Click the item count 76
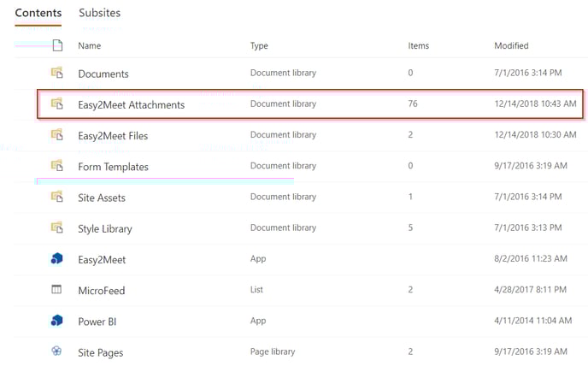 pos(413,103)
